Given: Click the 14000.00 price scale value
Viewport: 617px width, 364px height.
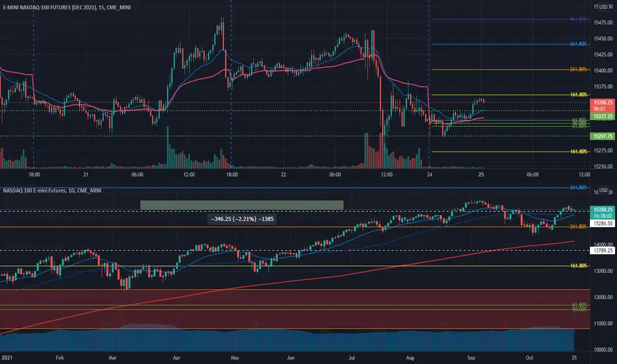Looking at the screenshot, I should tap(603, 244).
